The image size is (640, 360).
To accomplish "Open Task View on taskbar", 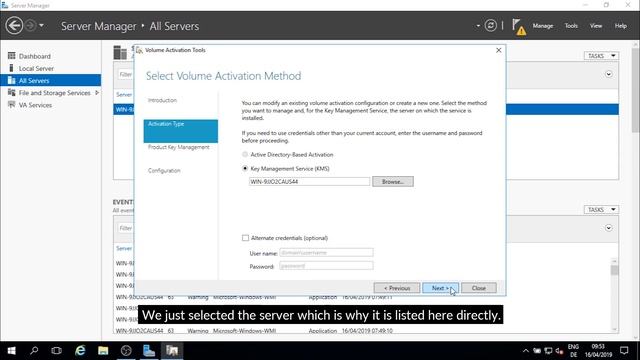I will 57,351.
